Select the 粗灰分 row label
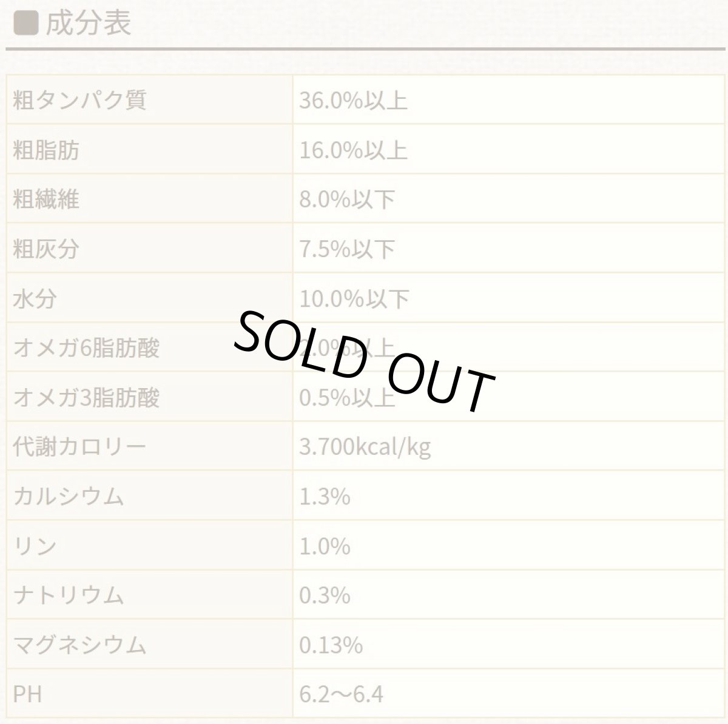The height and width of the screenshot is (724, 728). pyautogui.click(x=46, y=249)
